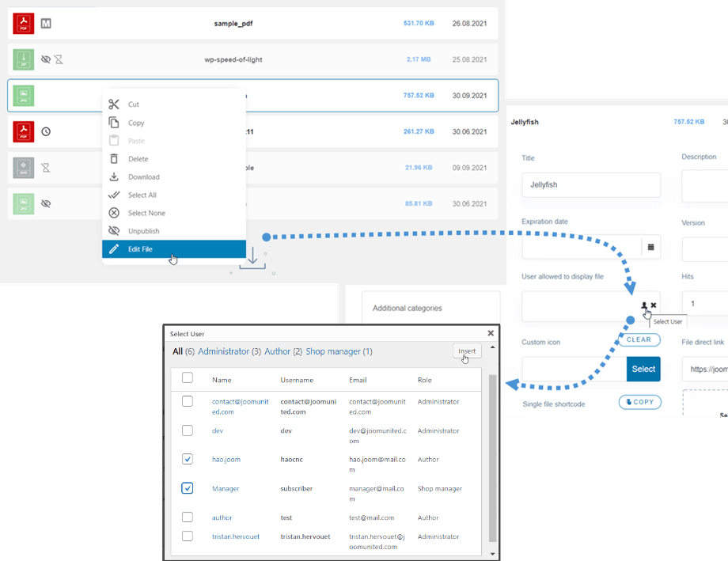Choose Edit File from the context menu
Viewport: 728px width, 561px height.
(x=141, y=249)
